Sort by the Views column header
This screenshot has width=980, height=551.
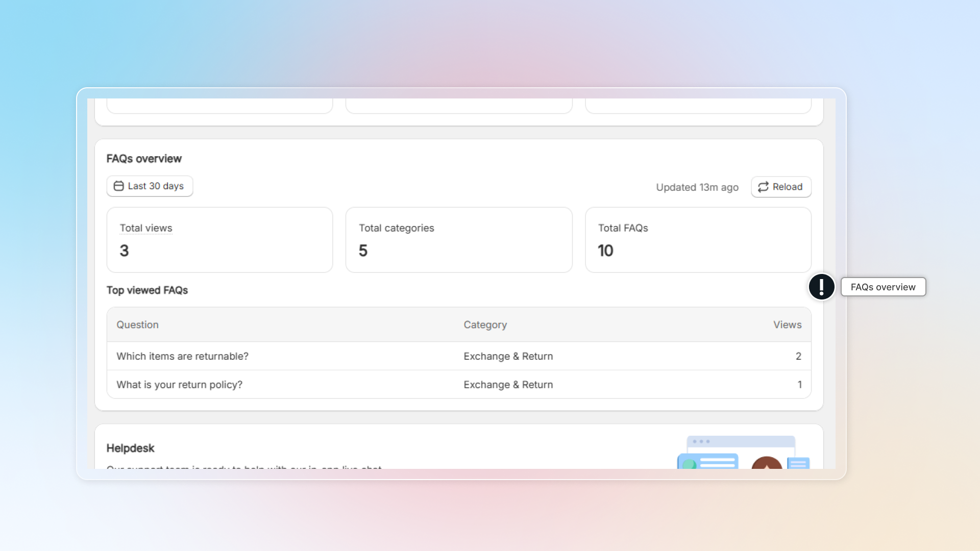click(787, 325)
